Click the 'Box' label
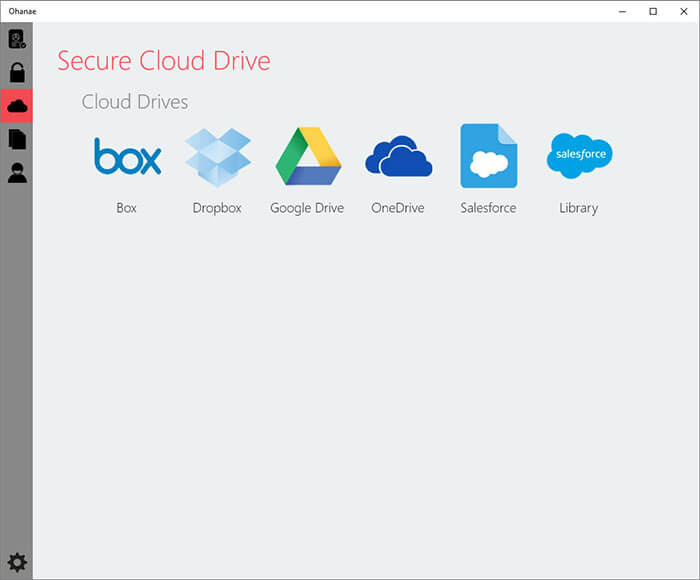Image resolution: width=700 pixels, height=580 pixels. [126, 208]
